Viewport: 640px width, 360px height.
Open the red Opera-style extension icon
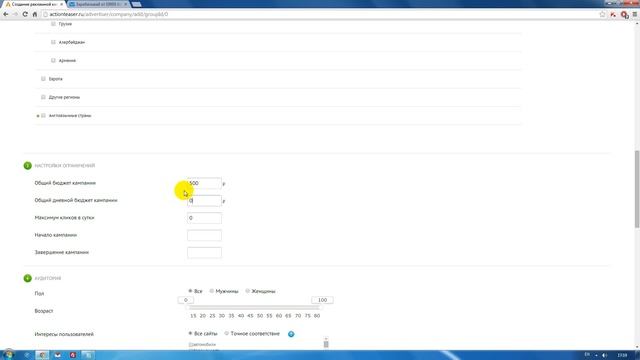624,15
